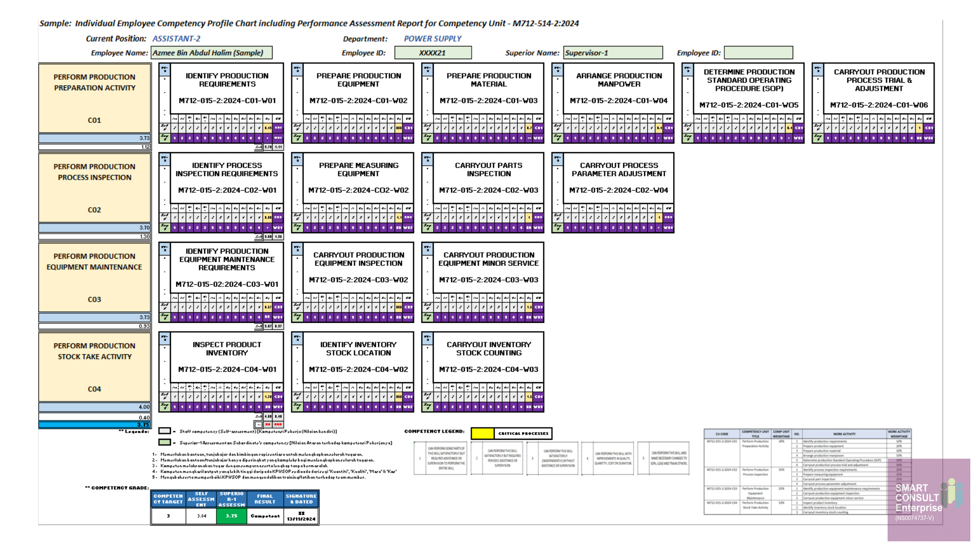The image size is (980, 551).
Task: Click the 4.00 score bar under C04
Action: coord(94,407)
